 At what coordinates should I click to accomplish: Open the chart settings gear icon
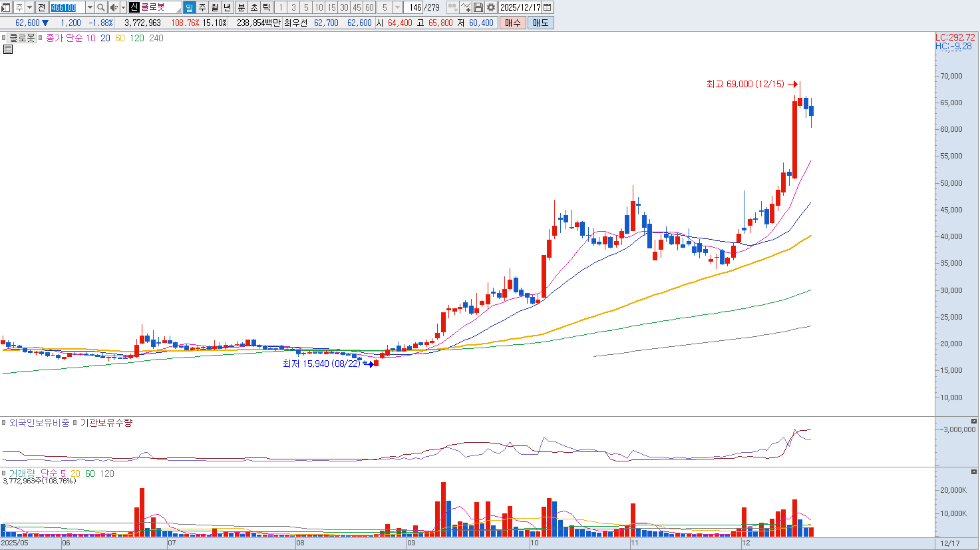click(491, 7)
